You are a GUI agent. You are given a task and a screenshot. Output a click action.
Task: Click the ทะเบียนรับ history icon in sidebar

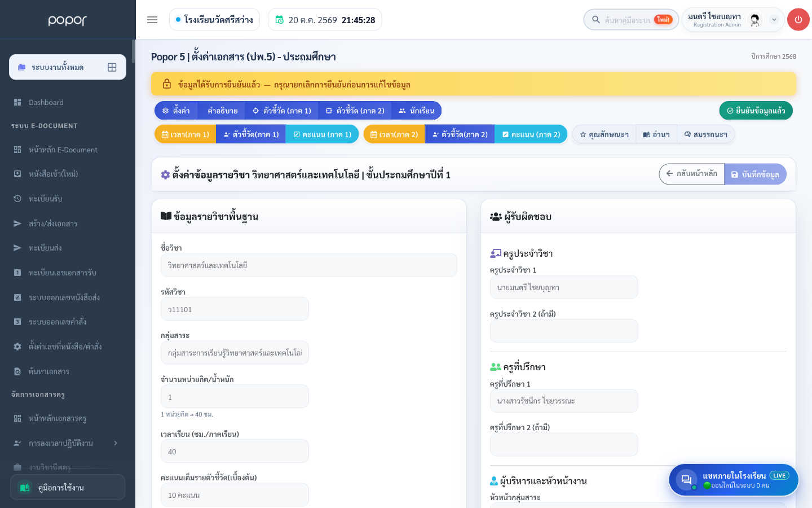[17, 199]
